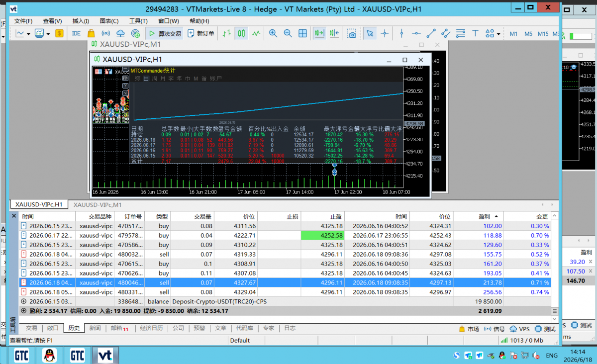Image resolution: width=597 pixels, height=364 pixels.
Task: Toggle algorithmic trading (算法交易)
Action: [165, 33]
